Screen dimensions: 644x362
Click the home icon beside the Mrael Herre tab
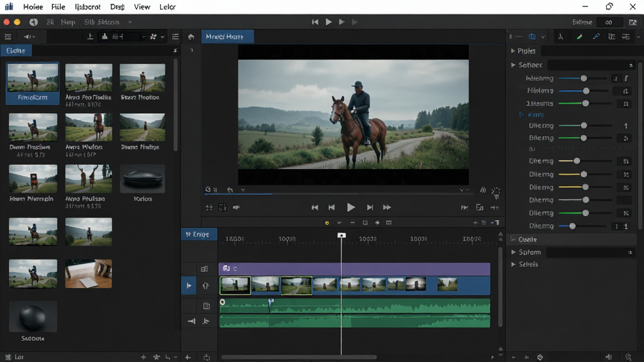[191, 37]
